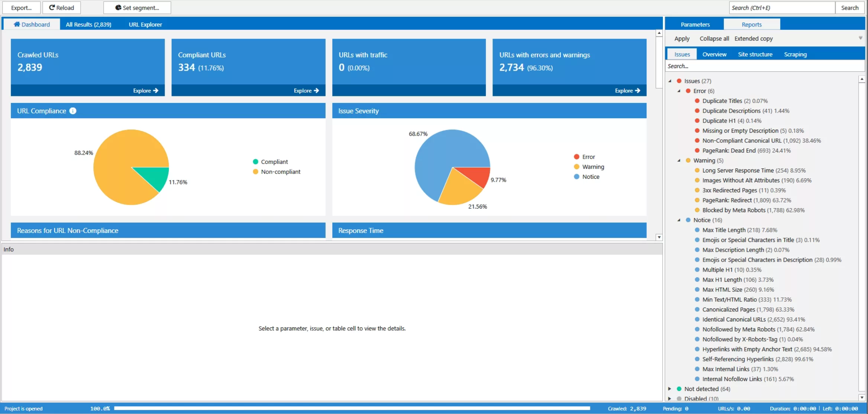
Task: Focus the issues panel Search field
Action: coord(765,66)
